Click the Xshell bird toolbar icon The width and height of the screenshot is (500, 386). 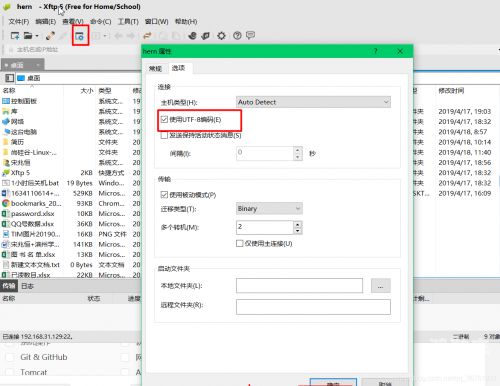192,35
